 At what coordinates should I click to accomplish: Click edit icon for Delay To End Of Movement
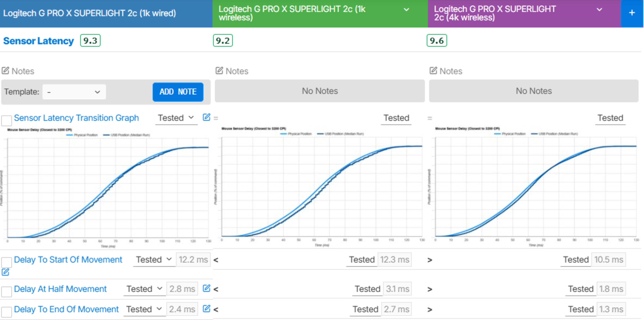coord(206,309)
